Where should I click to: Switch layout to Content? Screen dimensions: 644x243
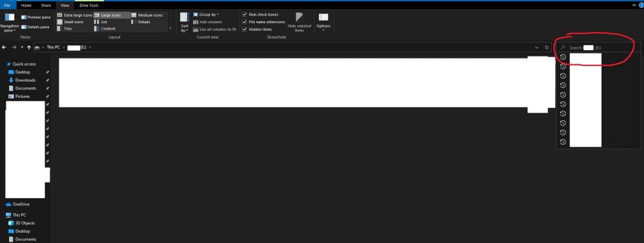point(105,29)
